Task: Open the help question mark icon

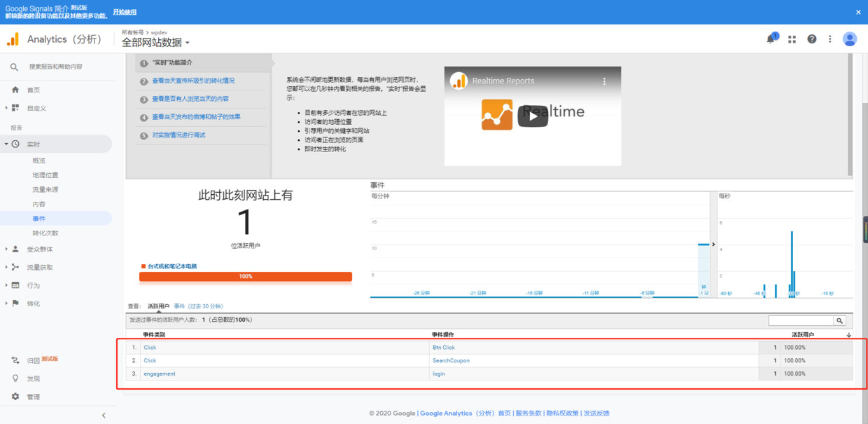Action: coord(811,39)
